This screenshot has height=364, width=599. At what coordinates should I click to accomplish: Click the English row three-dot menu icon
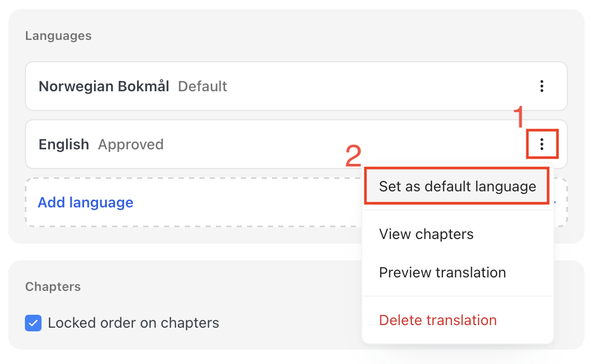pyautogui.click(x=542, y=144)
